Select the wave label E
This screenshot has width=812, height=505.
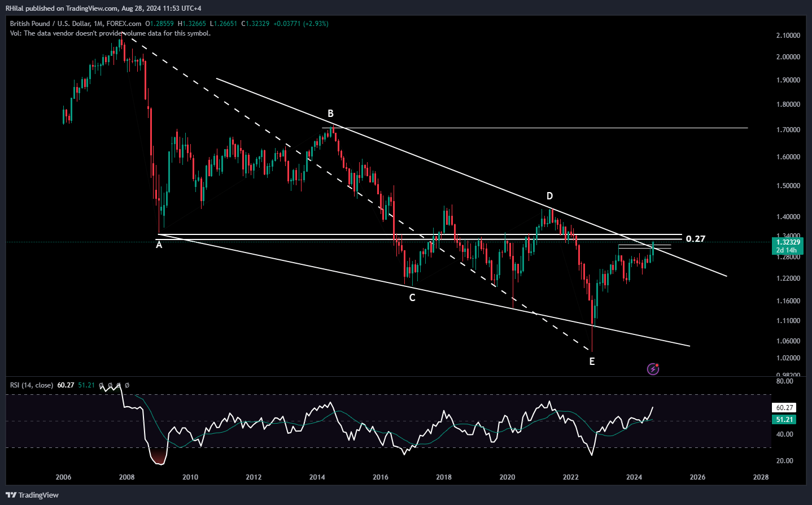pyautogui.click(x=592, y=362)
